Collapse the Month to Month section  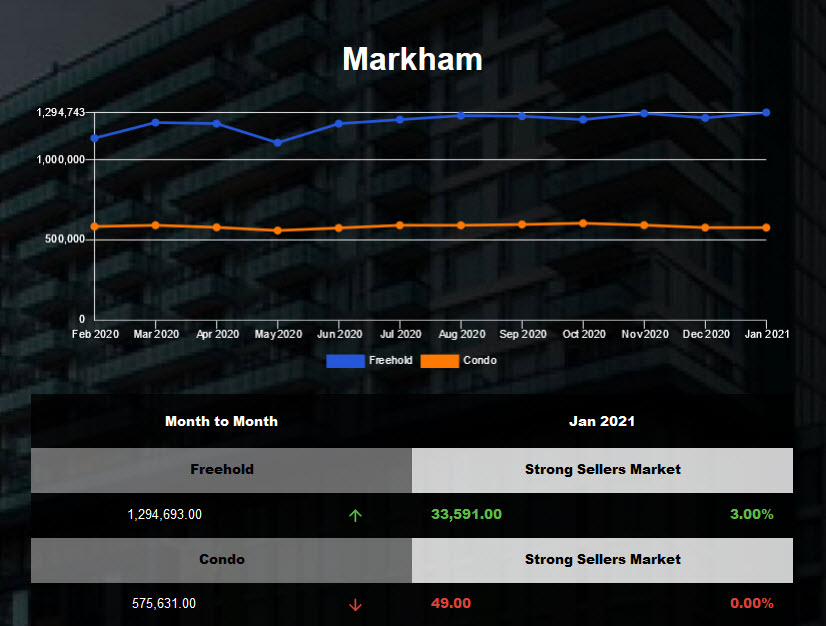pos(222,421)
